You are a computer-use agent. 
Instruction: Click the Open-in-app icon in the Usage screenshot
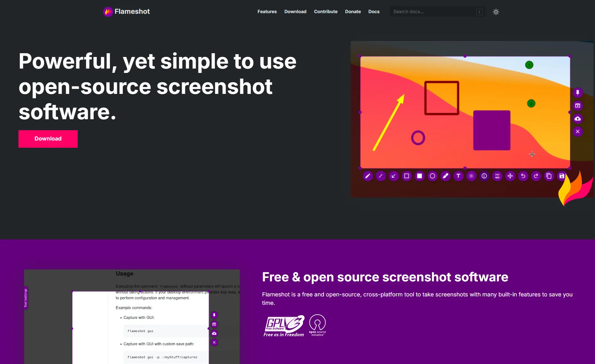[214, 324]
